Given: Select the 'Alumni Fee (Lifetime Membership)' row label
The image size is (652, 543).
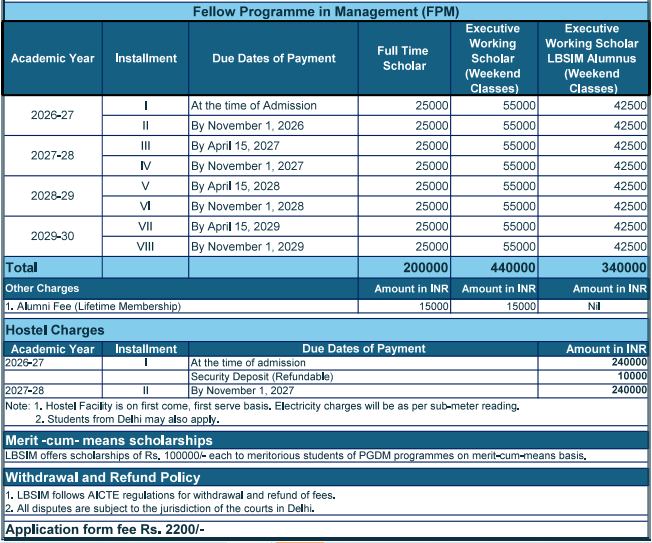Looking at the screenshot, I should 94,308.
